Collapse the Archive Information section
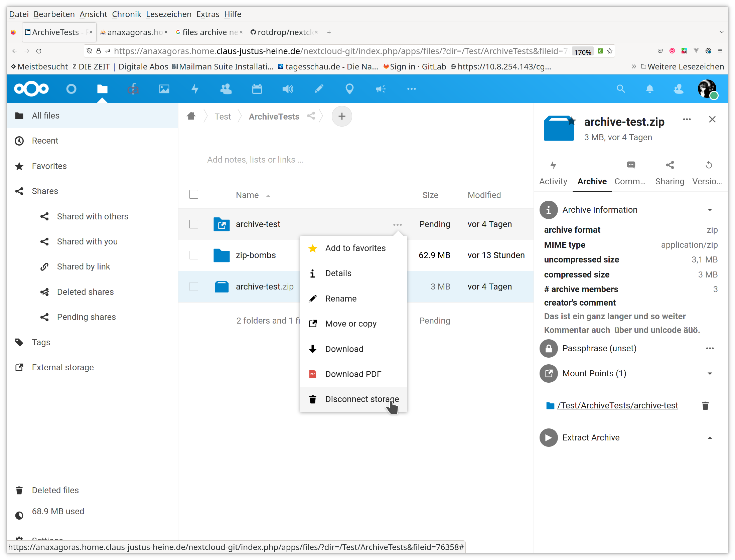 710,210
